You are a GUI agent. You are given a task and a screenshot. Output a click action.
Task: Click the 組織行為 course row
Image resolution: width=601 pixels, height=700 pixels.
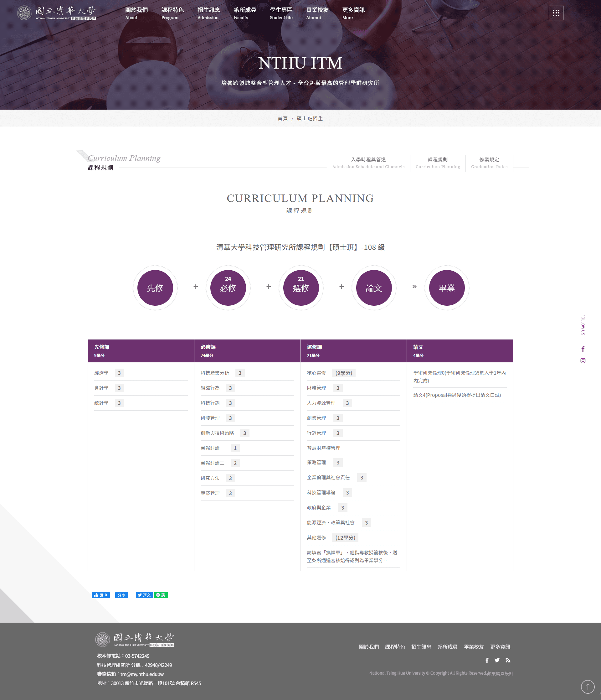[x=247, y=388]
